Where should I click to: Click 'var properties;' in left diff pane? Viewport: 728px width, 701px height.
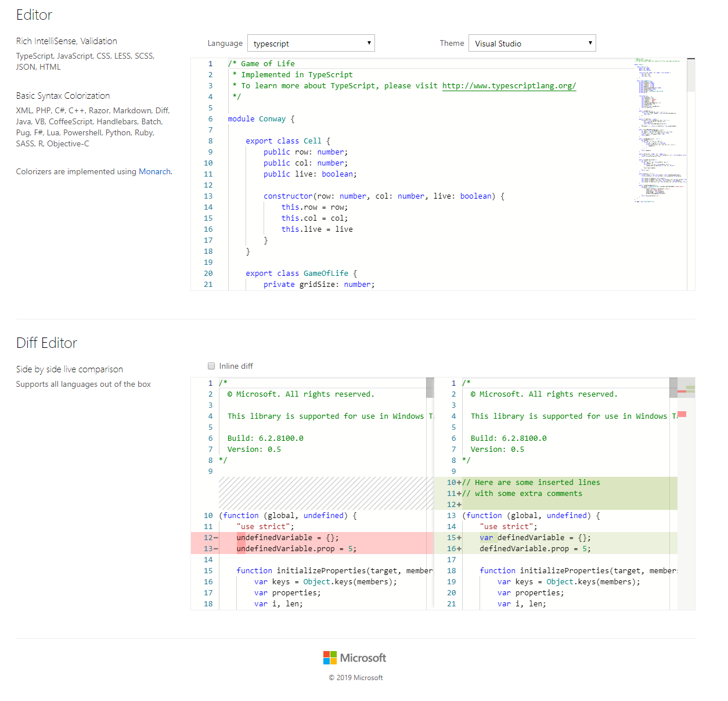(x=287, y=593)
